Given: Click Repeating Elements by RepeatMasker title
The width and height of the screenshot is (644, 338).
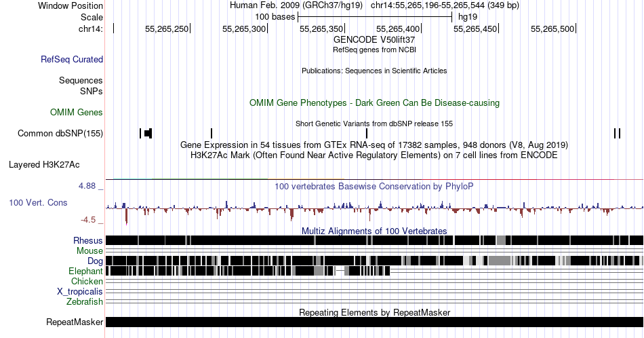Looking at the screenshot, I should [374, 312].
